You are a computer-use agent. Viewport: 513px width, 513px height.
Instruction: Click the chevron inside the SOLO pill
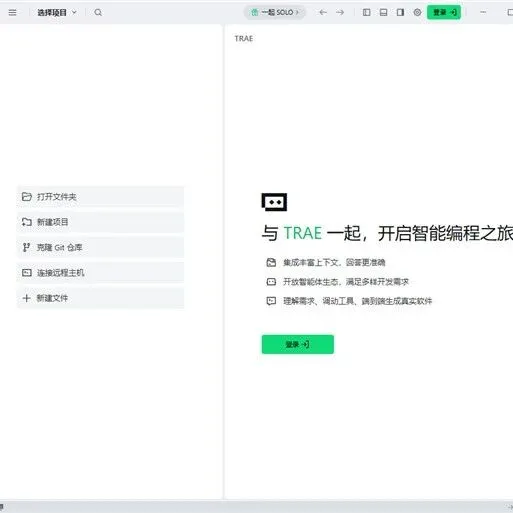tap(298, 13)
